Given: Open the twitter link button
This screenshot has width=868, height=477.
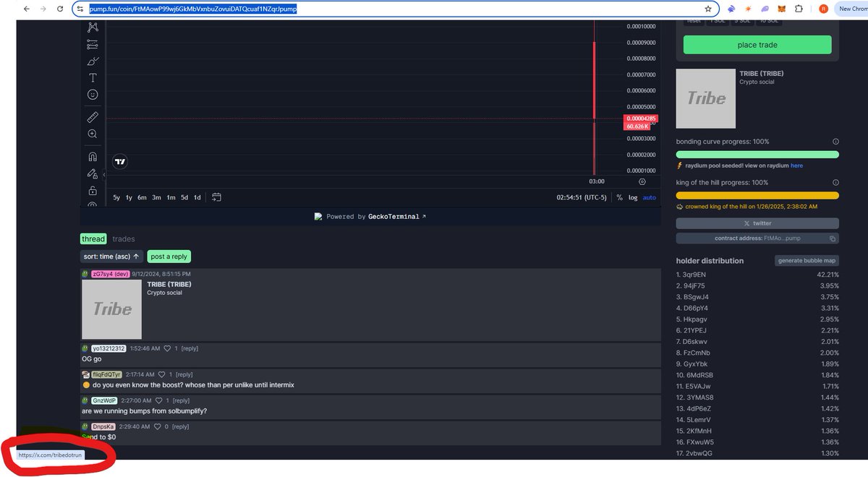Looking at the screenshot, I should pos(757,223).
